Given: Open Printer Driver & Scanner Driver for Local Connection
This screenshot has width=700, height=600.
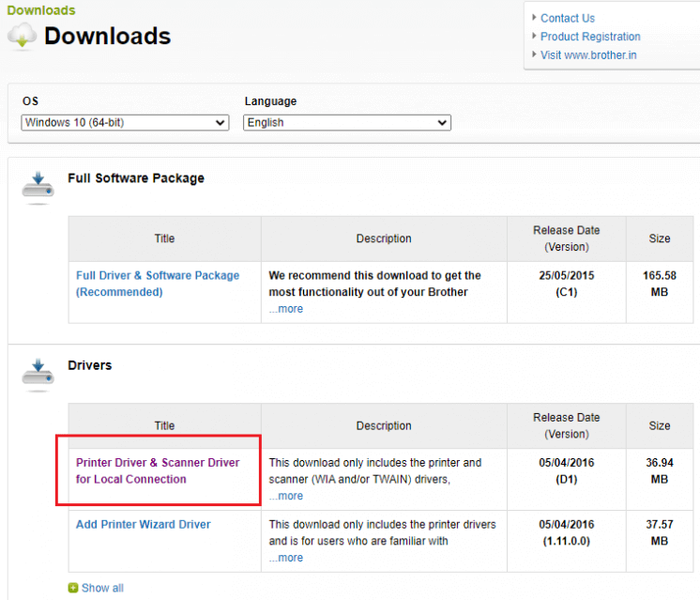Looking at the screenshot, I should pyautogui.click(x=158, y=470).
